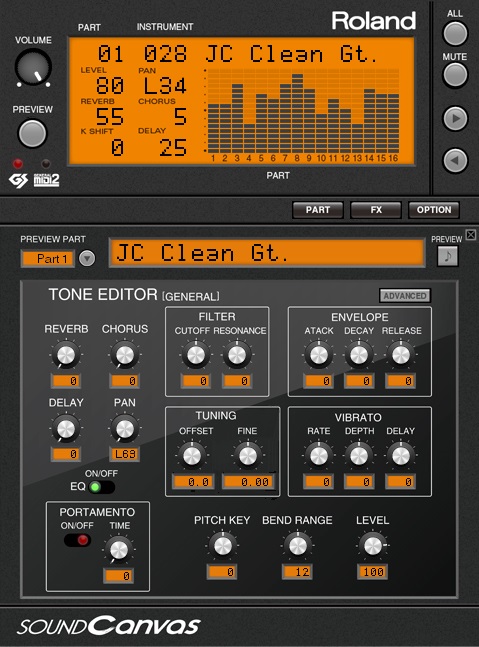Click the vibrato DEPTH knob
The width and height of the screenshot is (479, 647).
click(359, 456)
